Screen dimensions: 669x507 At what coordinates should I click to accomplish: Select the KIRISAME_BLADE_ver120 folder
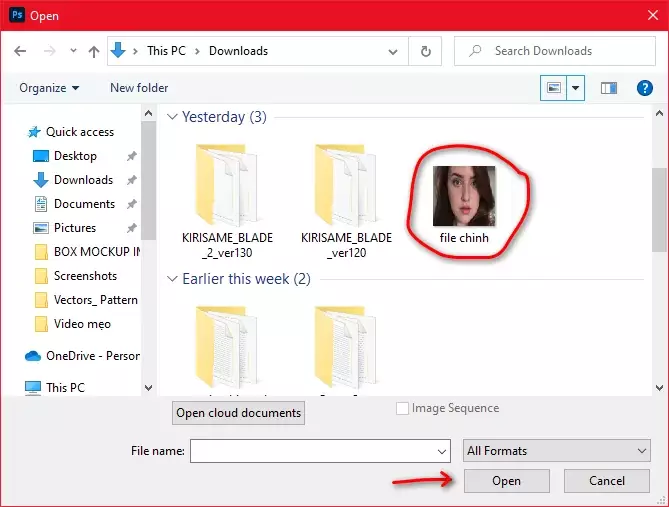(x=346, y=201)
